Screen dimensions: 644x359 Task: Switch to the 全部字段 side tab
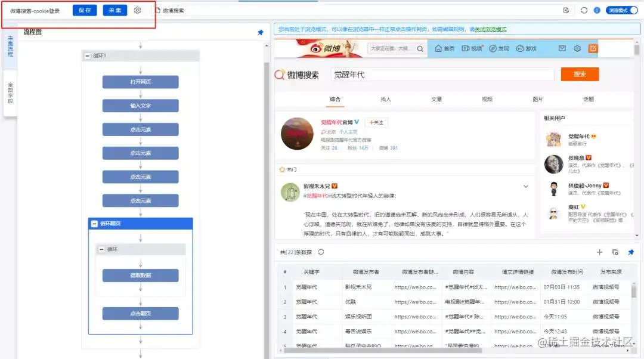click(x=10, y=93)
